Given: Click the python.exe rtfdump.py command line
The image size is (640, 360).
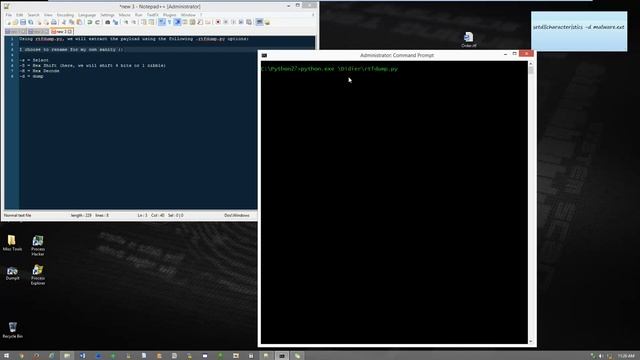Looking at the screenshot, I should click(329, 69).
